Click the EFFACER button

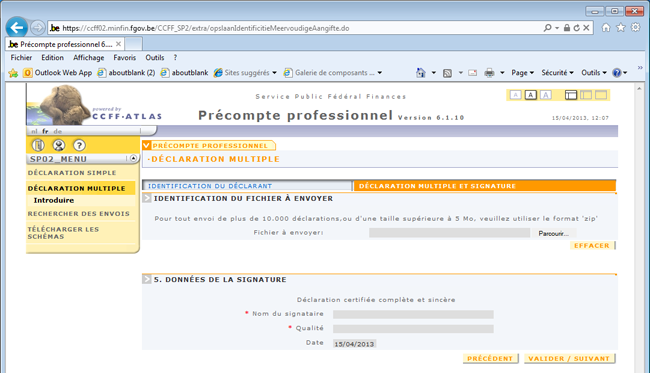point(592,245)
